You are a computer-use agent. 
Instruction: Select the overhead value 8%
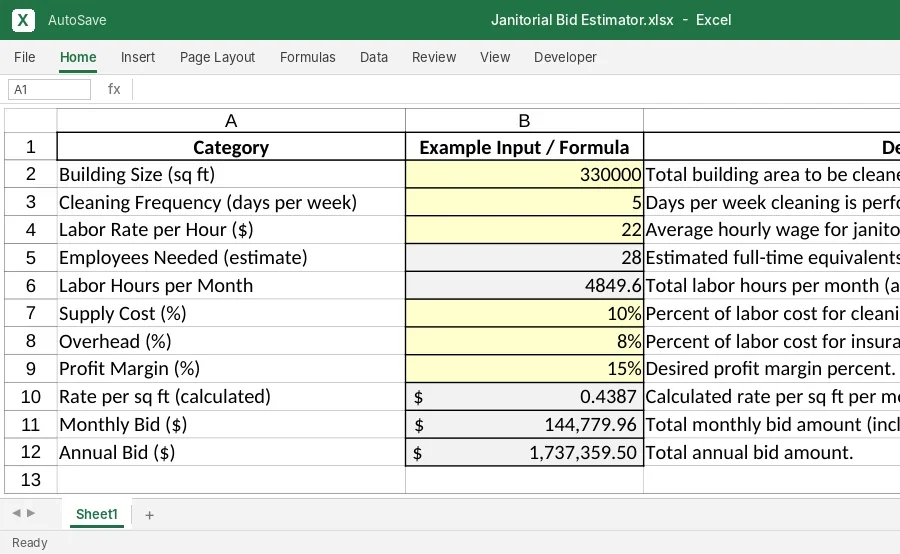(x=524, y=341)
